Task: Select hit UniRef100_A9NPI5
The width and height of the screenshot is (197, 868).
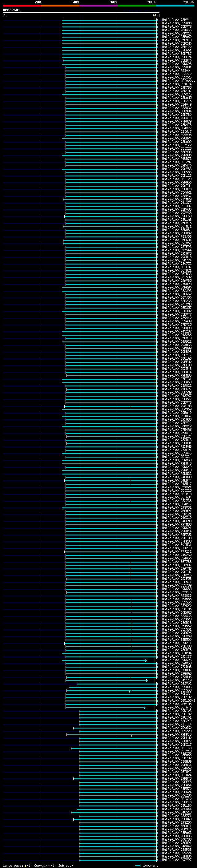Action: 177,735
